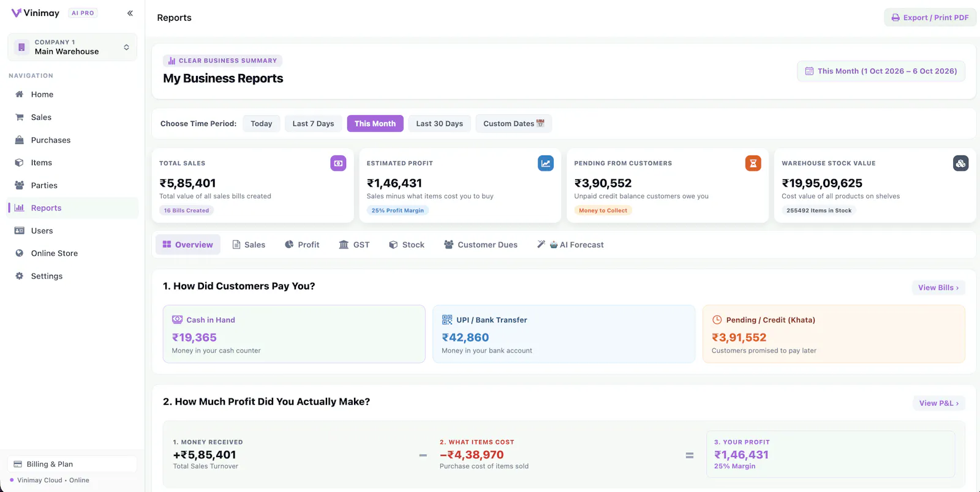Open Settings from the navigation

tap(72, 276)
